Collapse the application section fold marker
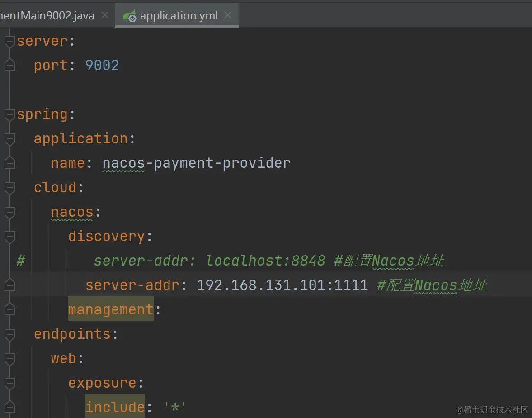 tap(10, 139)
